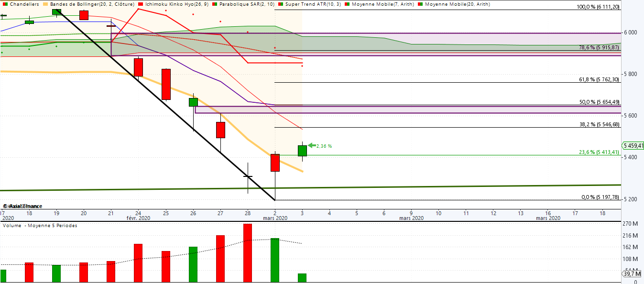Click the date axis tick labeled 28
Screen dimensions: 644x284
[248, 213]
